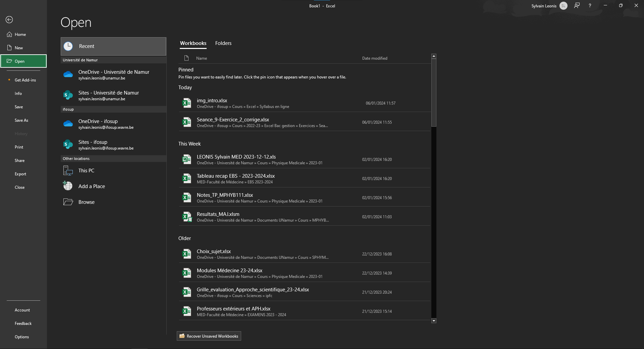Open OneDrive - Université de Namur location
Viewport: 644px width, 349px height.
113,75
